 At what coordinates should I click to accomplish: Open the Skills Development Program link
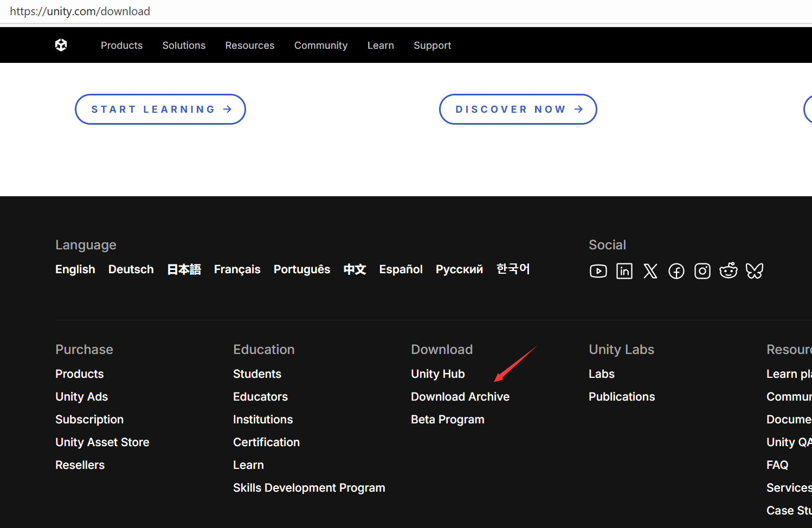(x=310, y=488)
